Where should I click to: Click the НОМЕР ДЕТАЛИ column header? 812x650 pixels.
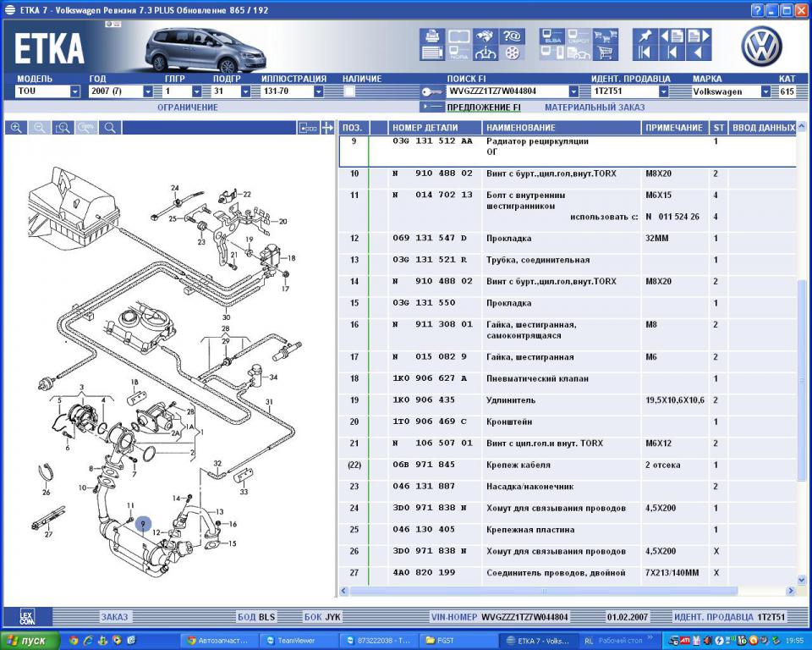click(x=435, y=128)
